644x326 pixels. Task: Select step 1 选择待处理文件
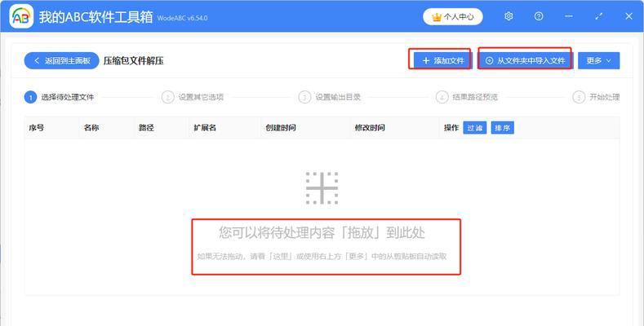pos(59,97)
